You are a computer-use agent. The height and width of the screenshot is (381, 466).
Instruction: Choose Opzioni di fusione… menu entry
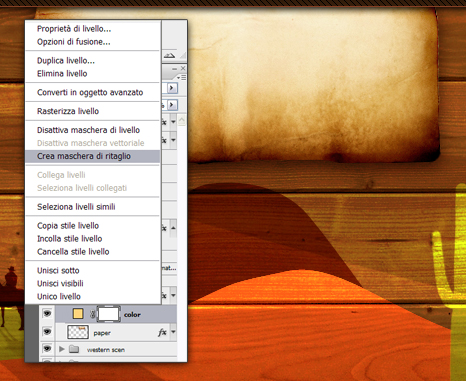pos(74,42)
